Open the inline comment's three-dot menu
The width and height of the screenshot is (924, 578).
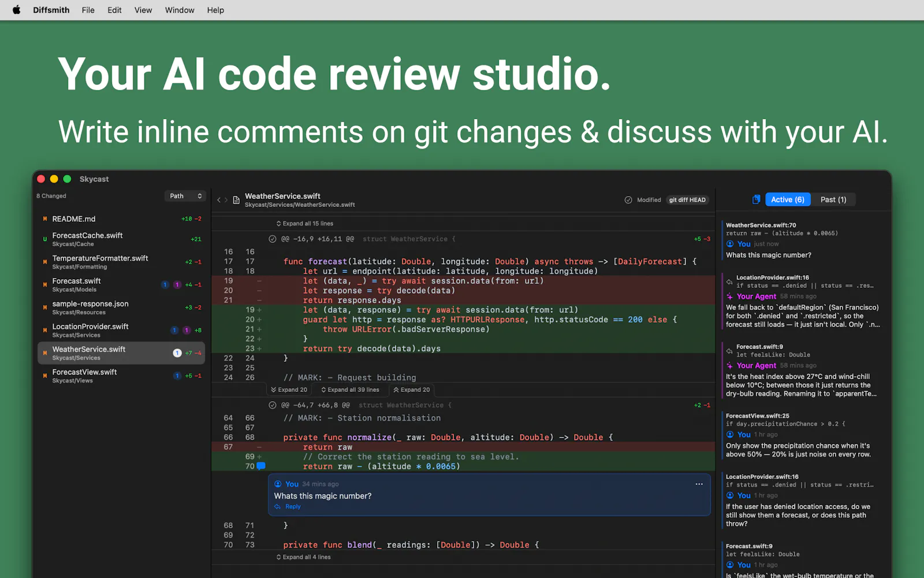(x=699, y=484)
